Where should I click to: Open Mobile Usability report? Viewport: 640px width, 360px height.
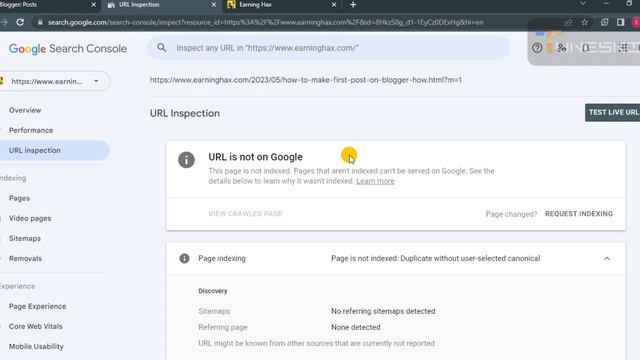(x=36, y=346)
